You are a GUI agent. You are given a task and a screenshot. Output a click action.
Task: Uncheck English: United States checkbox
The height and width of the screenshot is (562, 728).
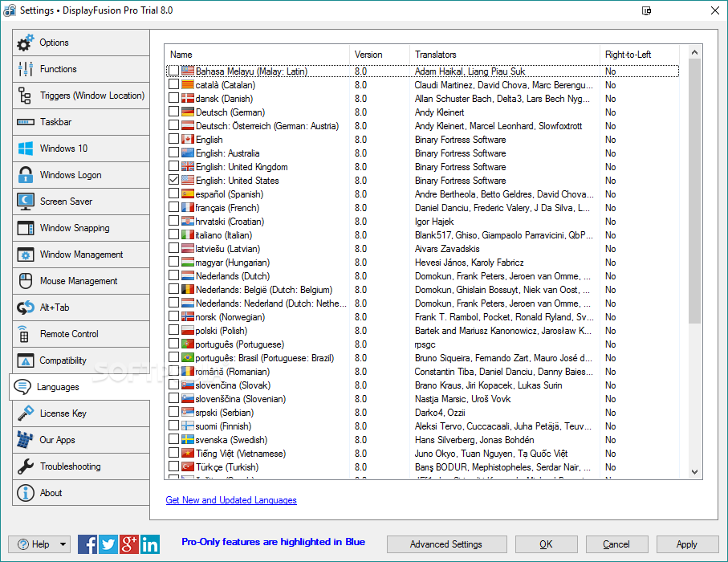coord(173,180)
